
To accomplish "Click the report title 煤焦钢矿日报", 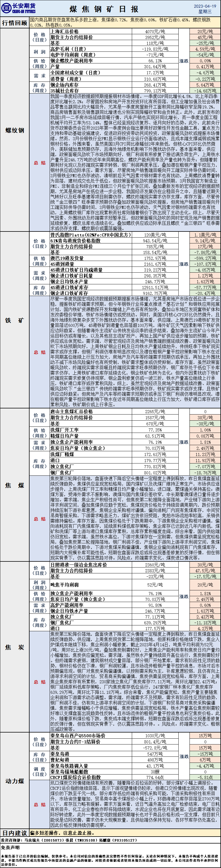I will (x=104, y=9).
